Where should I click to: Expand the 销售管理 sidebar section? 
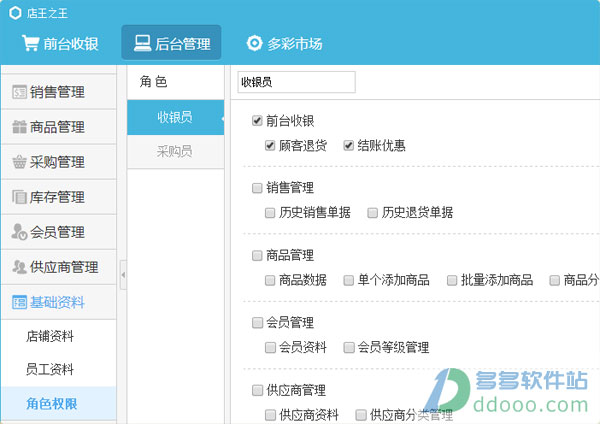(x=59, y=92)
